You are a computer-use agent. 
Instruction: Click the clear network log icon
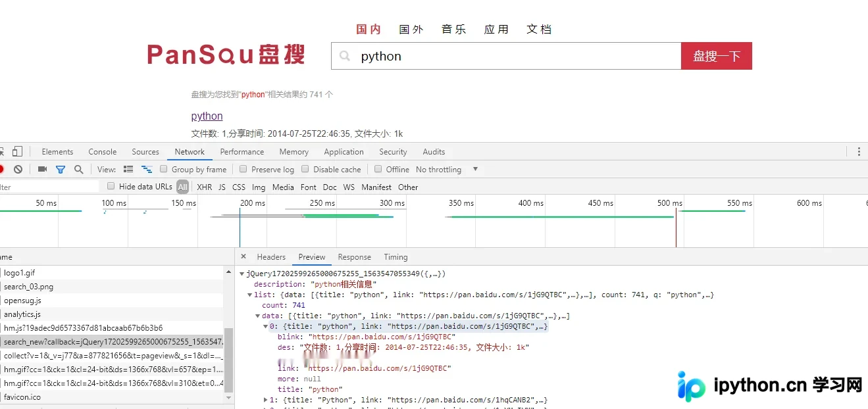(18, 169)
